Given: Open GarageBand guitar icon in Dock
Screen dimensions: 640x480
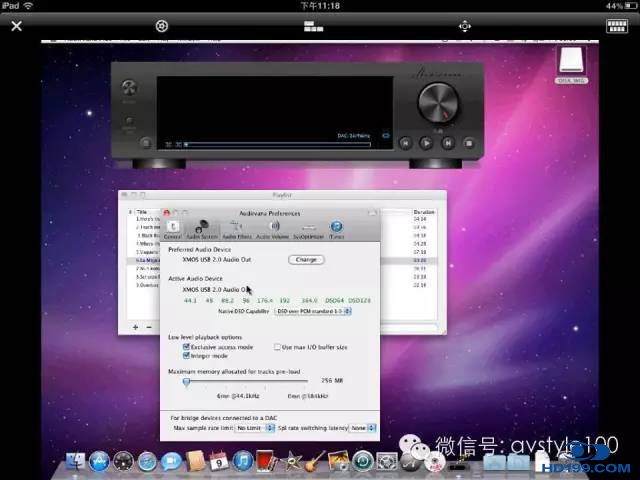Looking at the screenshot, I should (315, 462).
